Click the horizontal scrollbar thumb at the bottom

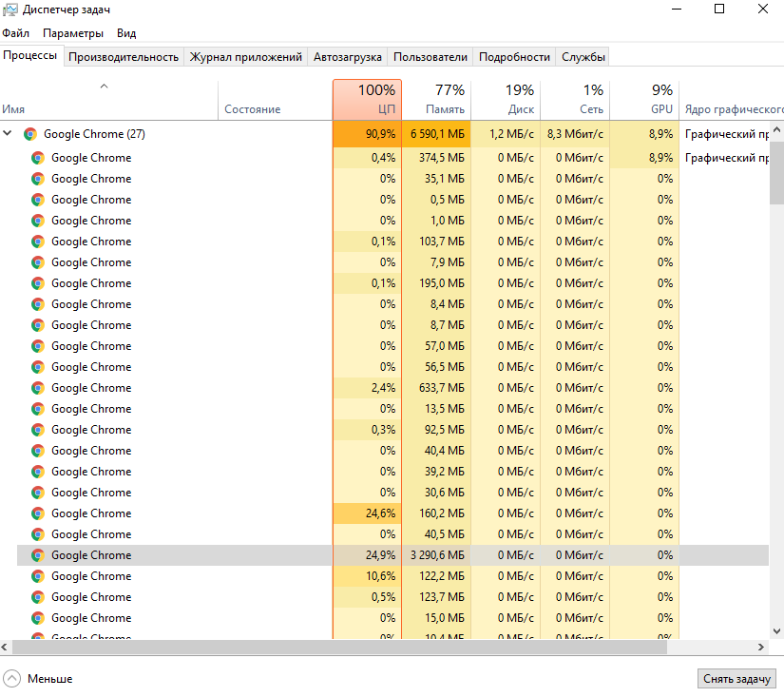[339, 647]
